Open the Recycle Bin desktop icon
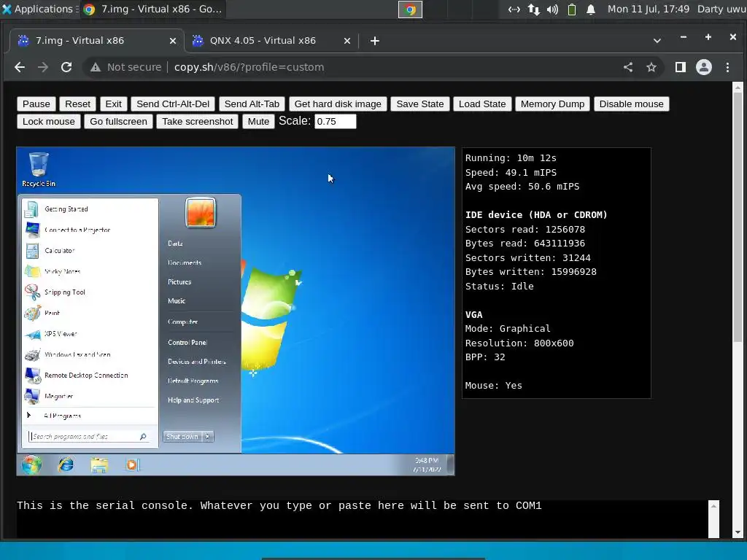Screen dimensions: 747x560 38,169
